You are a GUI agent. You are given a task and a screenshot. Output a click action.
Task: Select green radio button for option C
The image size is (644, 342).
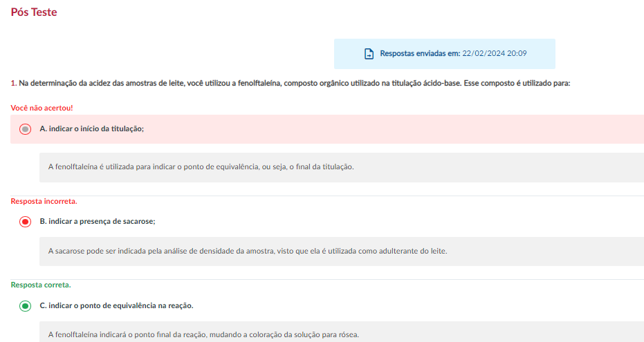click(25, 306)
